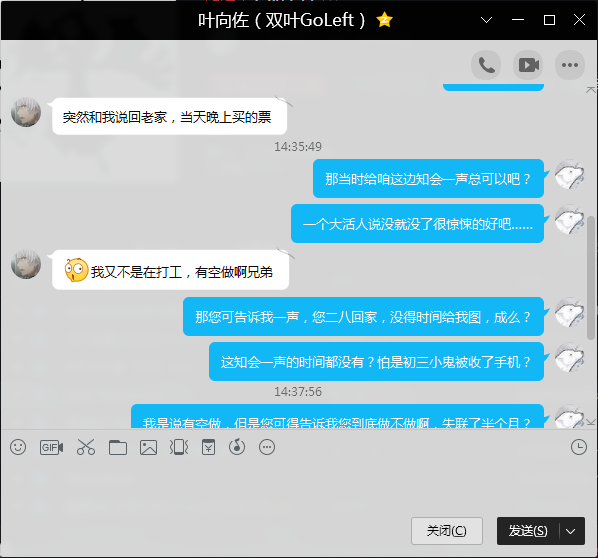Select the screenshot scissors tool
The width and height of the screenshot is (598, 558).
[x=86, y=447]
